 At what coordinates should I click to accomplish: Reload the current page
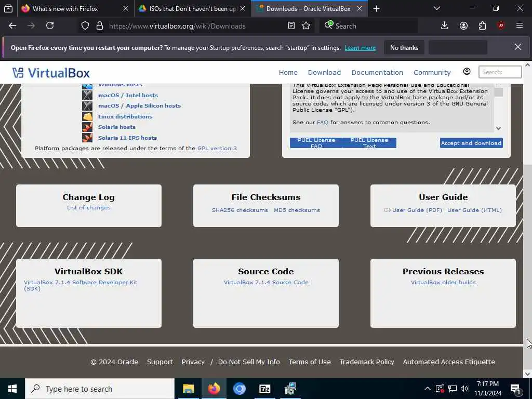[50, 26]
